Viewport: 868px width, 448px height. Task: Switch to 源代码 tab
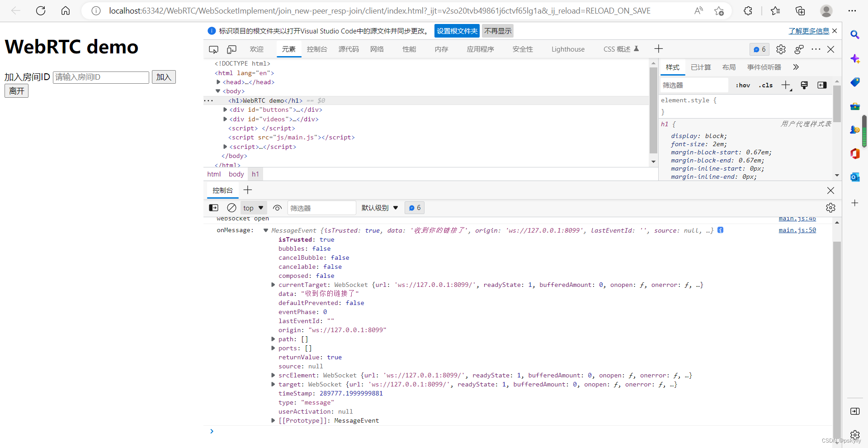349,49
